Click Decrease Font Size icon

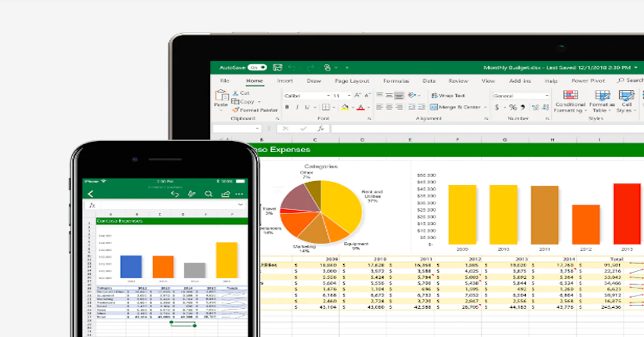[367, 96]
